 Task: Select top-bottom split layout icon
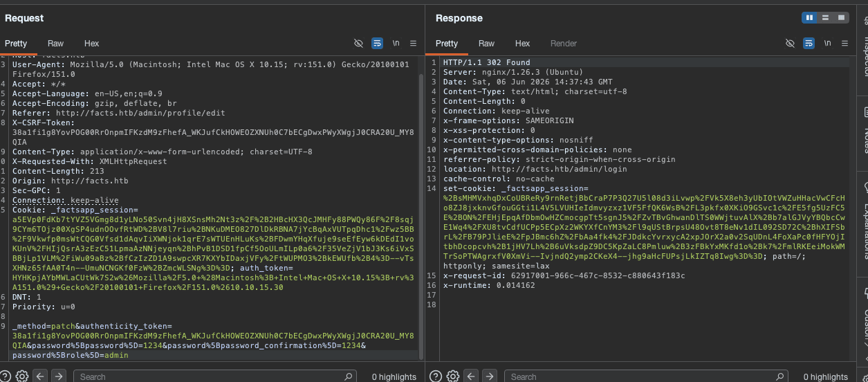(x=825, y=17)
